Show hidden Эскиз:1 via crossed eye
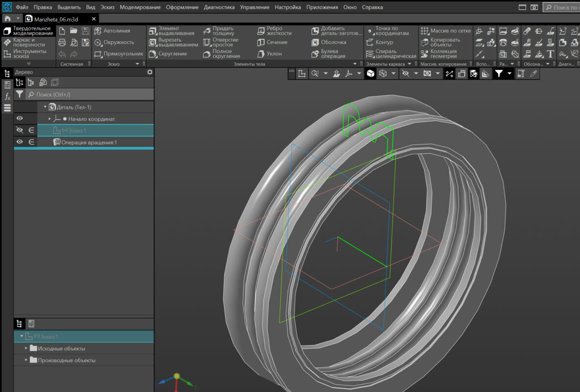Image resolution: width=580 pixels, height=392 pixels. [x=20, y=130]
